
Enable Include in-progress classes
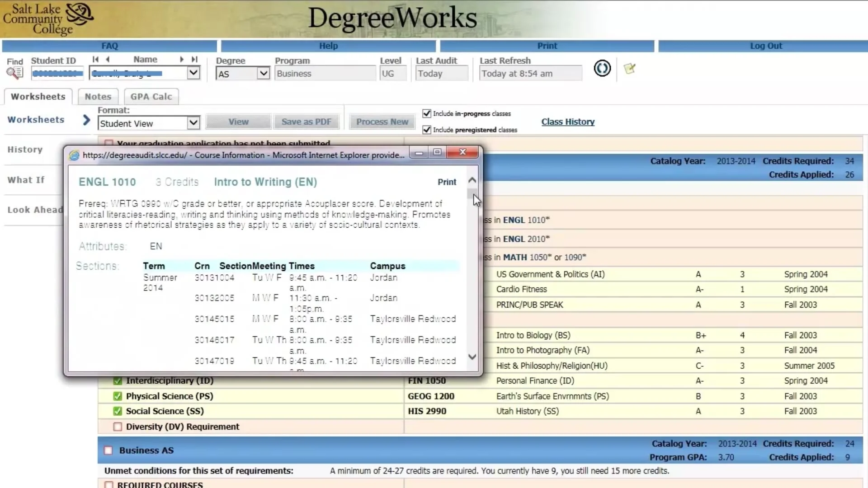427,113
